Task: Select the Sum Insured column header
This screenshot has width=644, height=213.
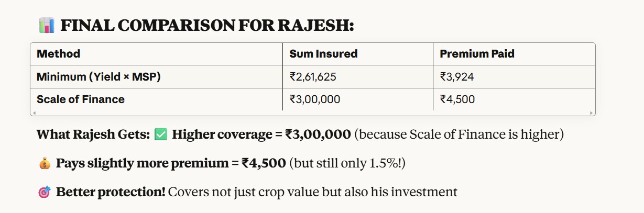Action: pos(323,54)
